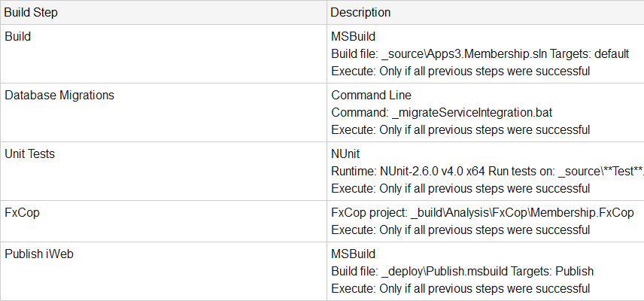Click MSBuild label in Publish iWeb row
The height and width of the screenshot is (301, 644).
(x=353, y=254)
